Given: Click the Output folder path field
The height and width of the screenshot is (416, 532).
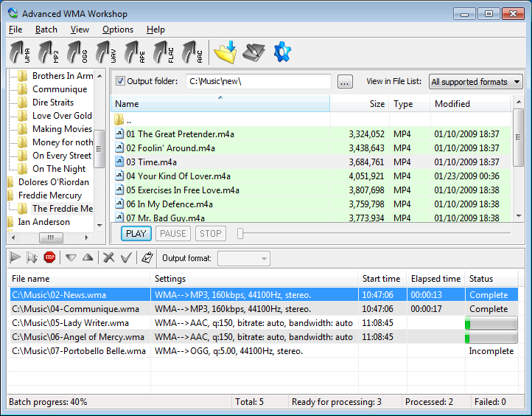Looking at the screenshot, I should coord(258,81).
